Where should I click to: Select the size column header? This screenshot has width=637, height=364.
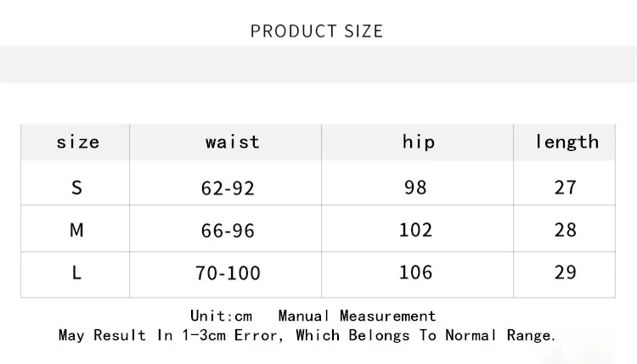pos(77,142)
